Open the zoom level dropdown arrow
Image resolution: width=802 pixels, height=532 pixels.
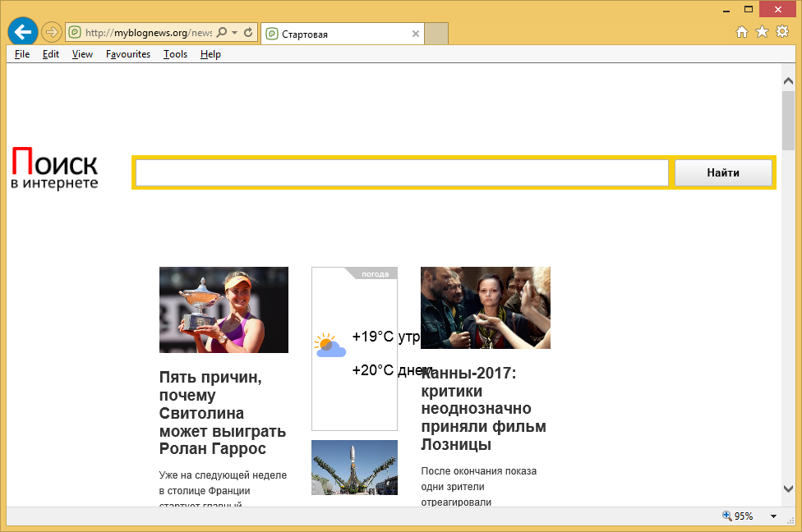[x=773, y=516]
